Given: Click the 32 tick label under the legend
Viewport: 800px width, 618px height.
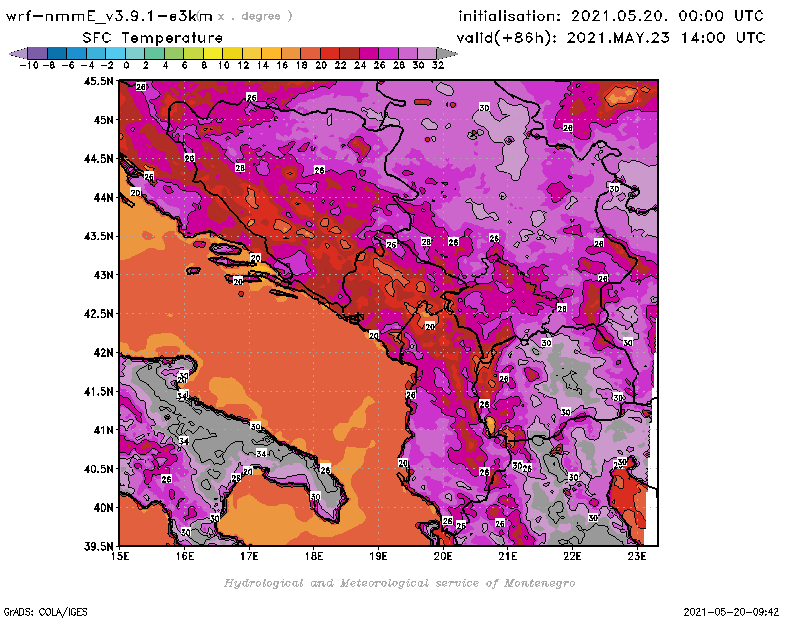Looking at the screenshot, I should tap(438, 65).
